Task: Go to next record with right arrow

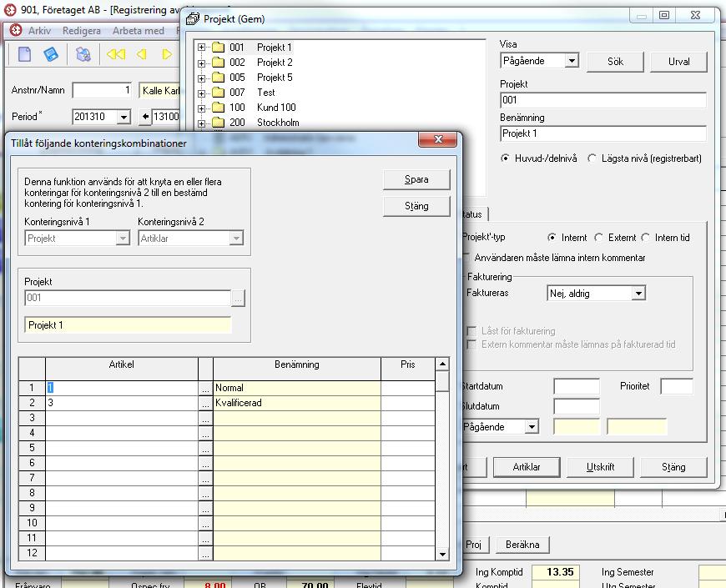Action: [x=167, y=54]
